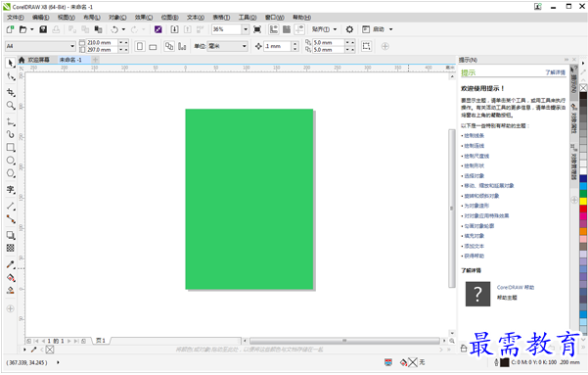Open the units dropdown
The height and width of the screenshot is (375, 588).
tap(227, 46)
